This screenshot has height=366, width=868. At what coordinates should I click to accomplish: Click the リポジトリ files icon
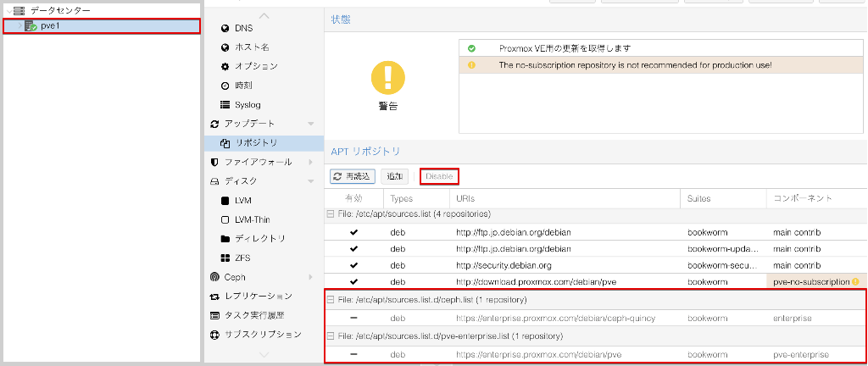tap(225, 142)
